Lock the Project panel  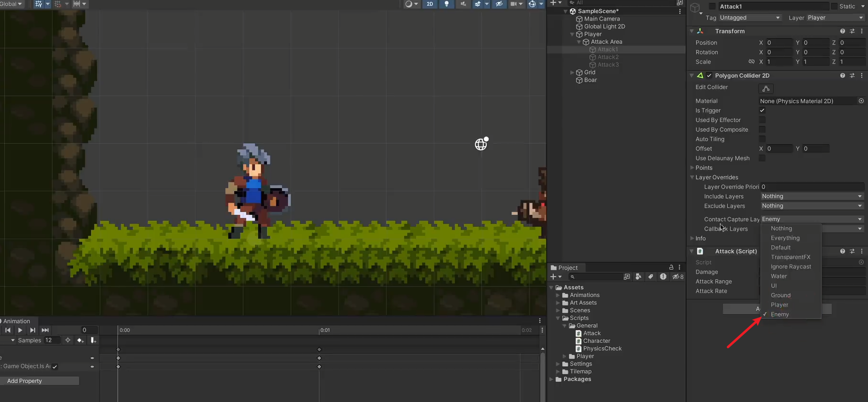(x=671, y=267)
